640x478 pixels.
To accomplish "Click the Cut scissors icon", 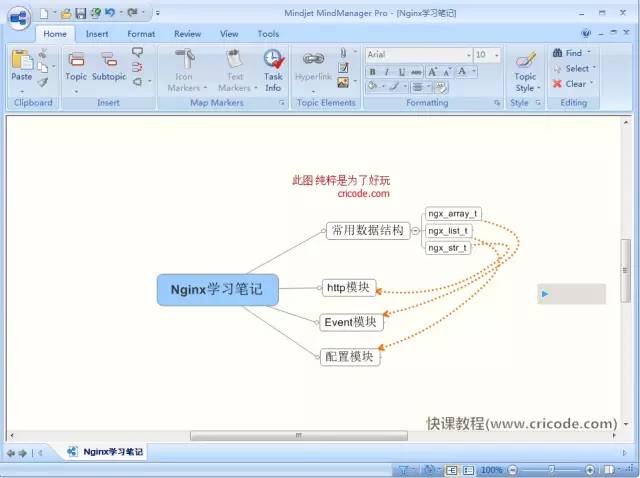I will click(x=43, y=53).
